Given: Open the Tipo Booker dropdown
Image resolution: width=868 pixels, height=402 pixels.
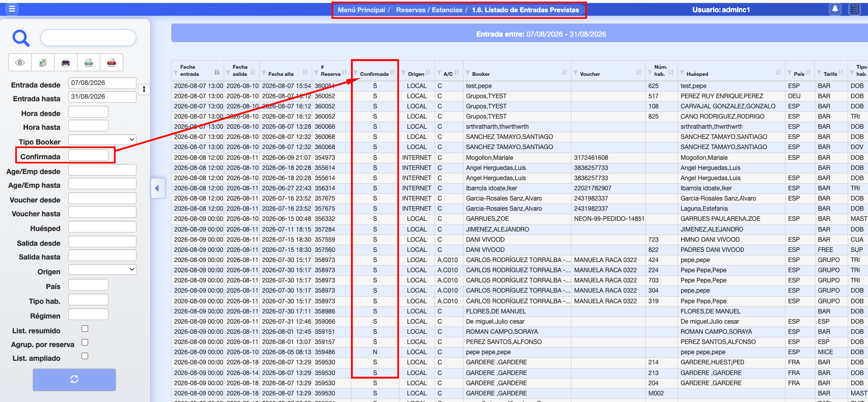Looking at the screenshot, I should tap(102, 139).
